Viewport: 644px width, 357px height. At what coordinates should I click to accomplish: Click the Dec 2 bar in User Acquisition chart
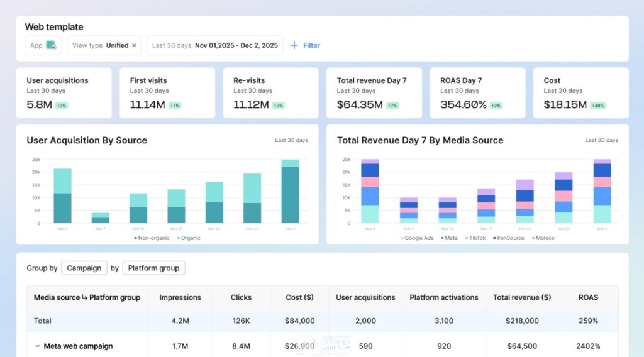(291, 192)
